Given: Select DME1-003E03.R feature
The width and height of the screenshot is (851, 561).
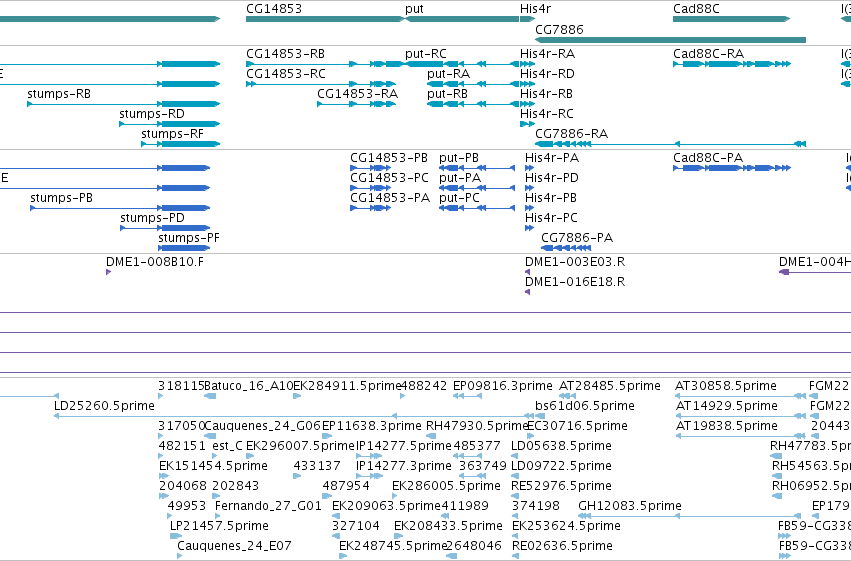Looking at the screenshot, I should point(528,272).
